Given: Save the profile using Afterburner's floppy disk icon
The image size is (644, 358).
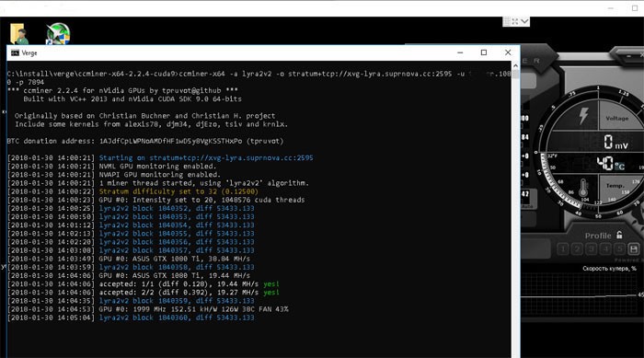Looking at the screenshot, I should click(633, 249).
